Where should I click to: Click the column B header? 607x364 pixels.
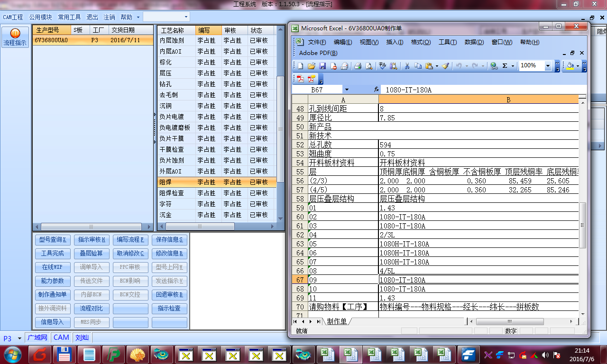pyautogui.click(x=478, y=100)
